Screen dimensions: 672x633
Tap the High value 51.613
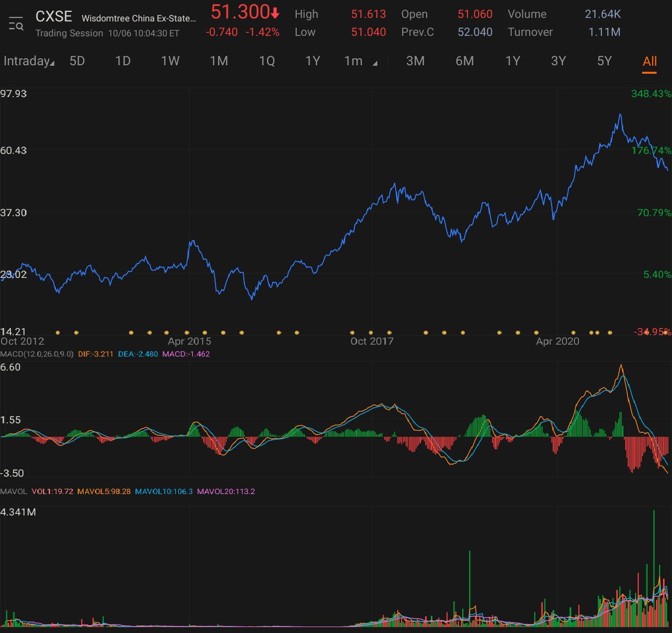click(368, 14)
